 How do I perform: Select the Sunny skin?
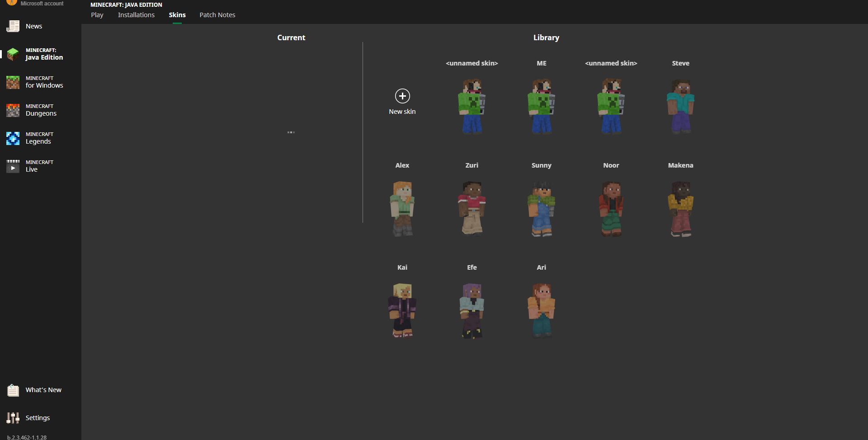(x=542, y=209)
